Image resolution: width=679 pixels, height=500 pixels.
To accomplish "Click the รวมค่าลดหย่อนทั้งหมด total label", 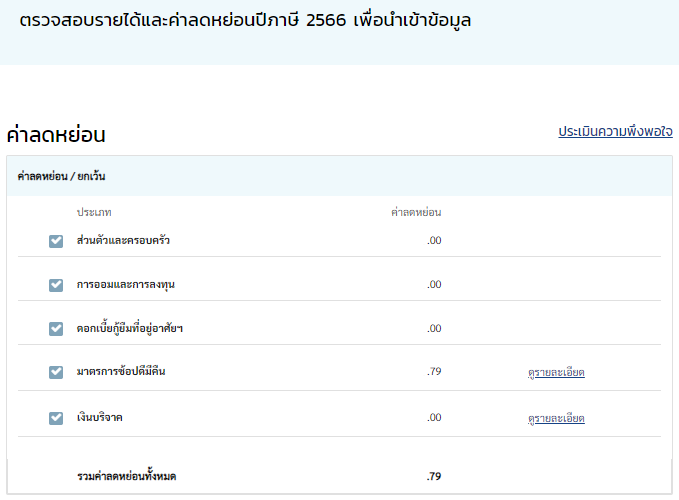I will (126, 476).
